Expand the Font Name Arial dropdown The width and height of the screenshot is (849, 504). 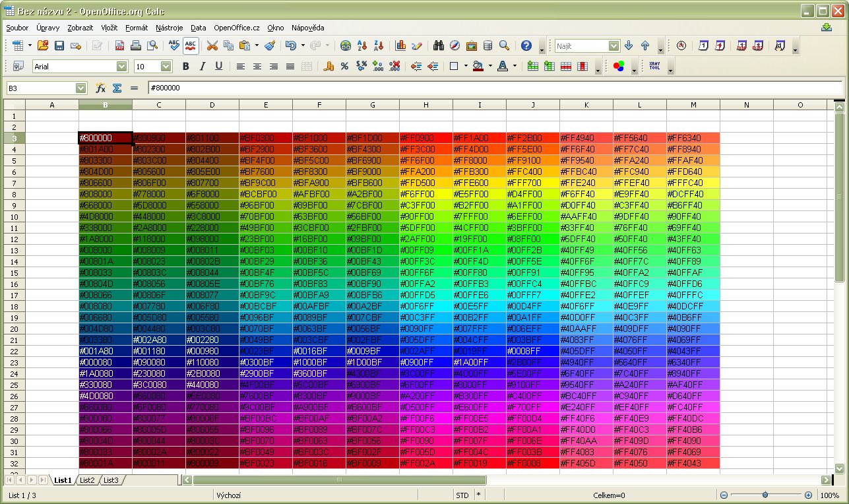click(x=121, y=66)
